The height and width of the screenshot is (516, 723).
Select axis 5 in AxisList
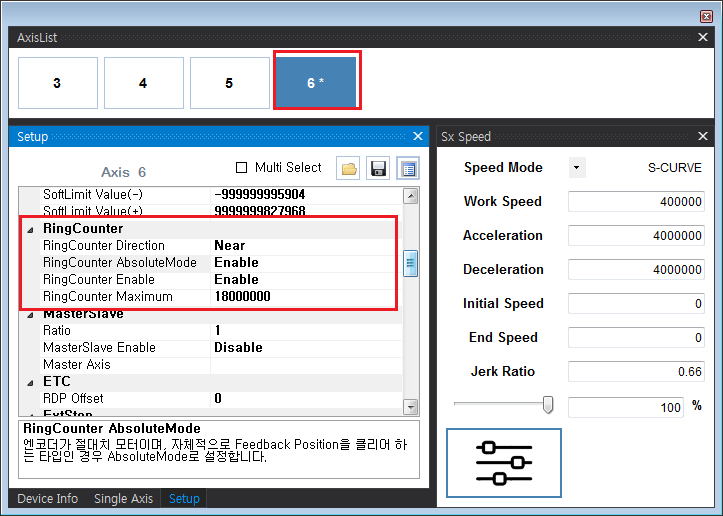tap(229, 83)
